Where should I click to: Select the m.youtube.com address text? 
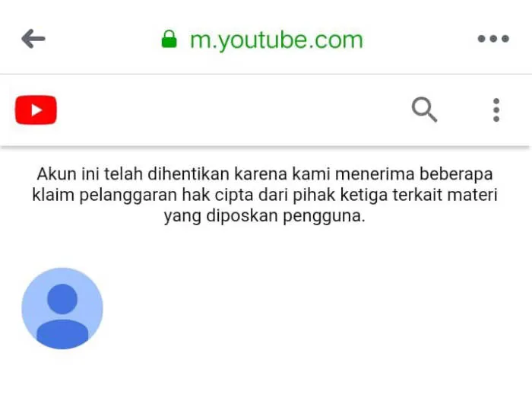point(277,40)
